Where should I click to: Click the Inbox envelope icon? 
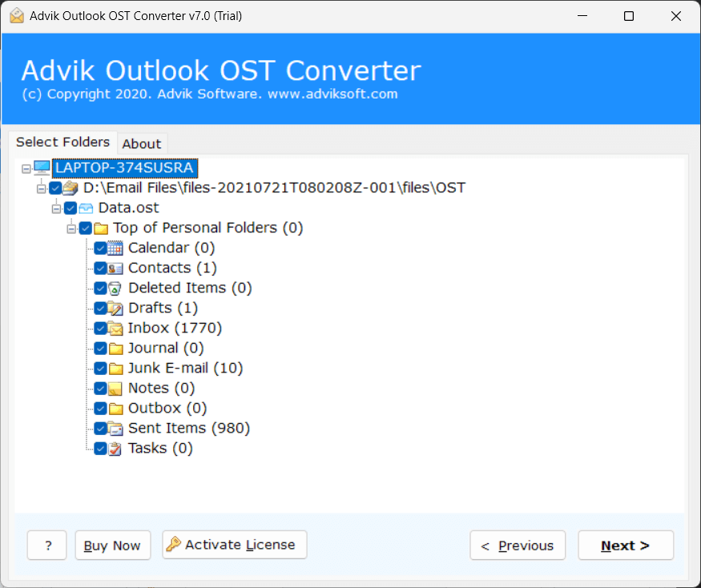[115, 328]
